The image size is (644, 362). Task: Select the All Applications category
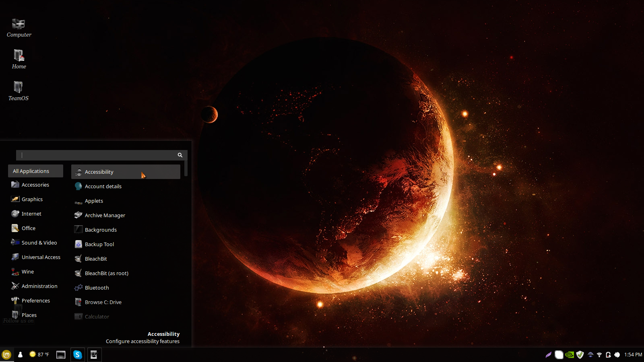35,171
